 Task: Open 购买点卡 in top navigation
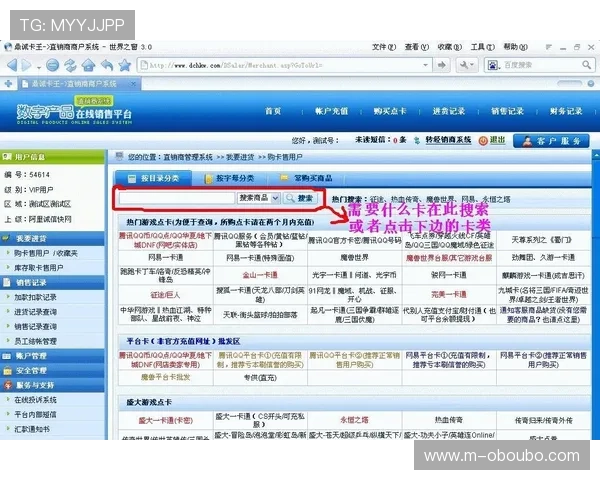click(390, 111)
